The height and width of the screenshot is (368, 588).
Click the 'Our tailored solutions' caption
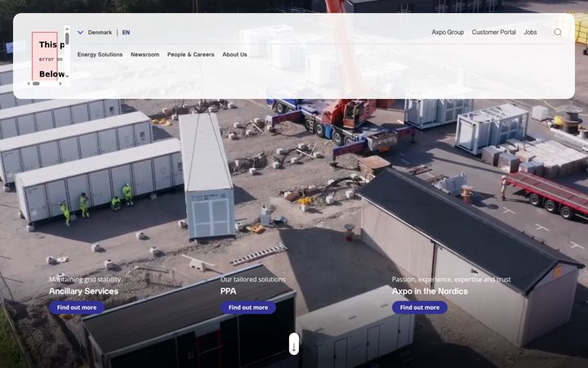252,280
